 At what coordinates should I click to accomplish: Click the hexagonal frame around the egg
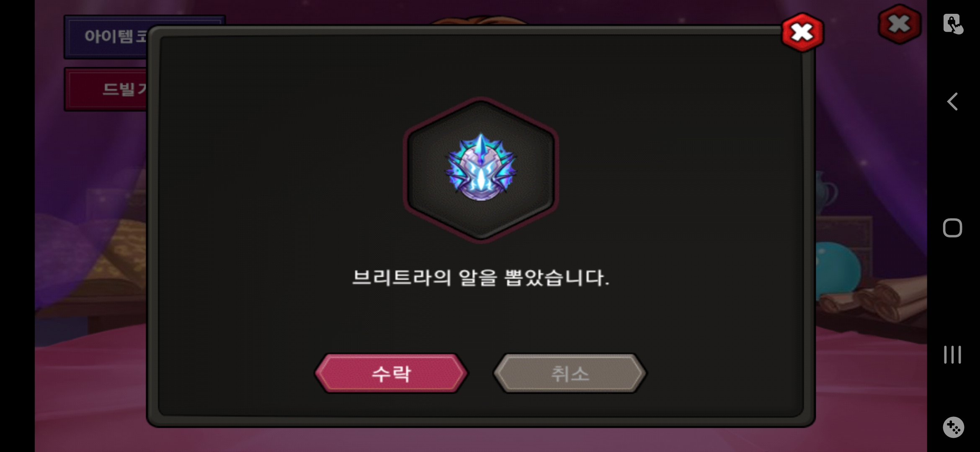coord(480,169)
